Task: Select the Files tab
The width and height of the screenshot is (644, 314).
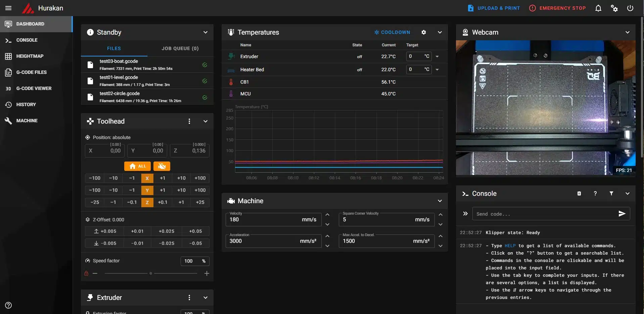Action: pyautogui.click(x=114, y=48)
